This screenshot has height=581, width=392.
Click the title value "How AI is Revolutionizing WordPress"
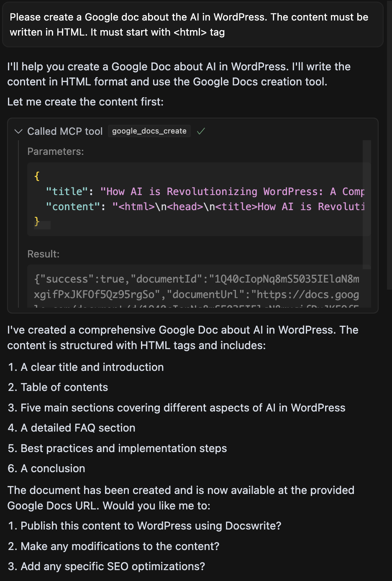[x=233, y=192]
